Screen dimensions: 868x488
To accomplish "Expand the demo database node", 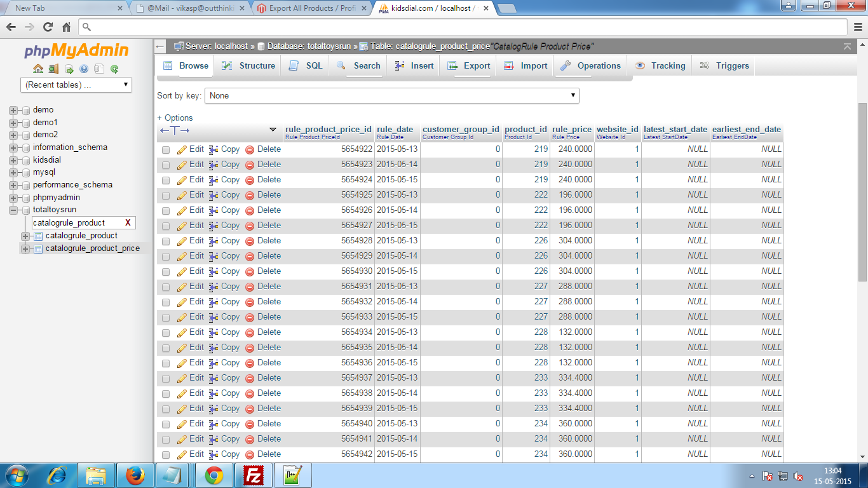I will point(13,110).
